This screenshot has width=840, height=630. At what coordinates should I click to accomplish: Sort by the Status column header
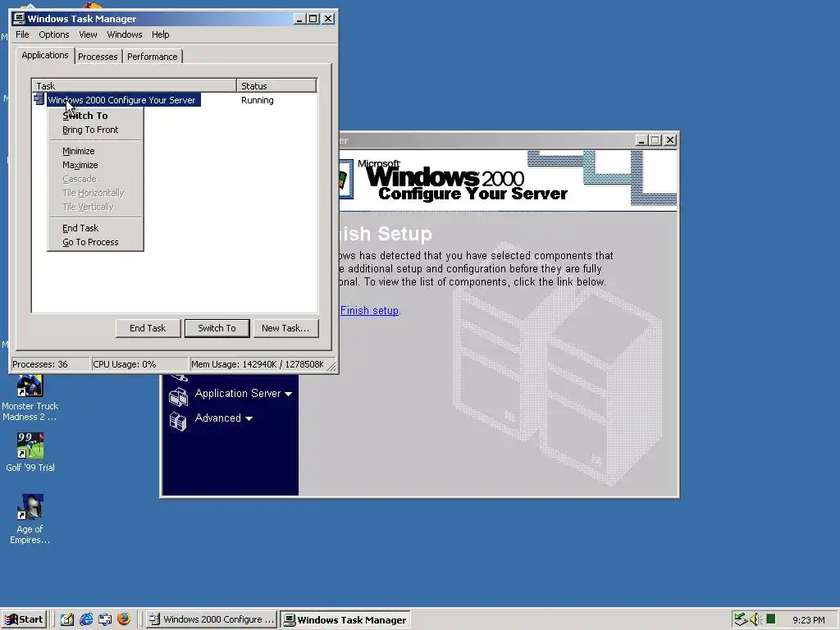coord(276,85)
